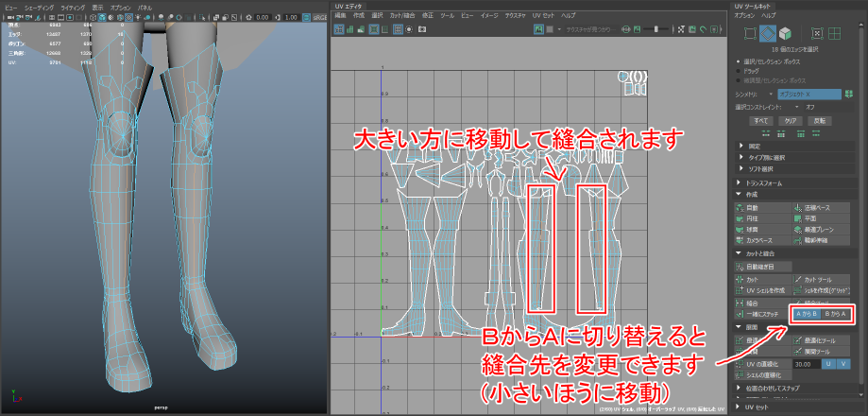Click the camera snapshot icon in UV Editor toolbar
Viewport: 868px width, 416px height.
point(422,28)
